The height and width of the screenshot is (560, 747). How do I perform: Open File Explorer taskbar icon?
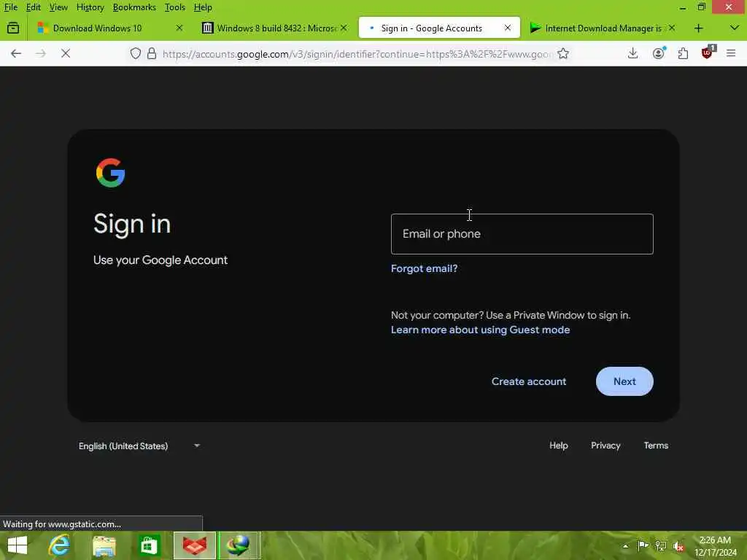[104, 545]
